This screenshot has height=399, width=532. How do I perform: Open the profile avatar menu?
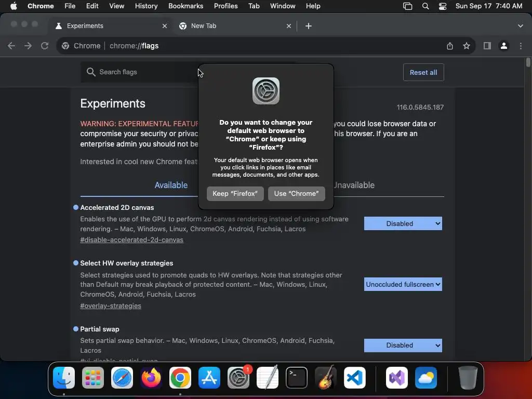pyautogui.click(x=504, y=46)
